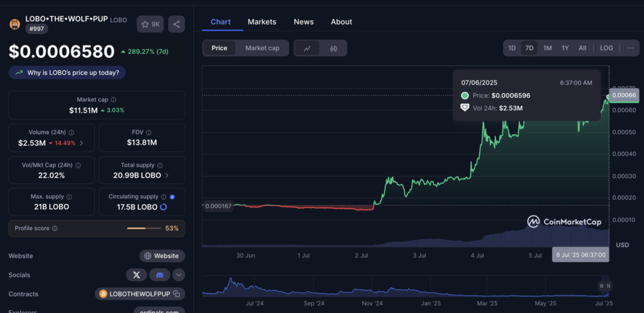Click Volume (24h) info icon
Viewport: 644px width, 313px height.
72,133
